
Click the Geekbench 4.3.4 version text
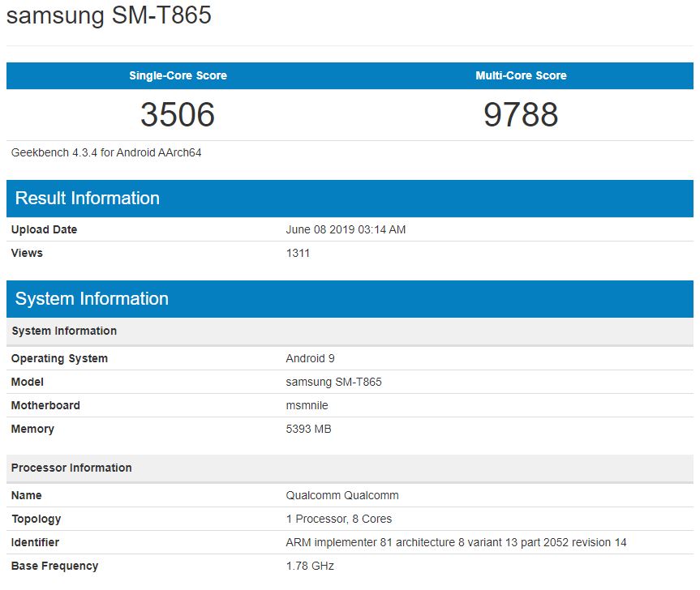pos(106,152)
